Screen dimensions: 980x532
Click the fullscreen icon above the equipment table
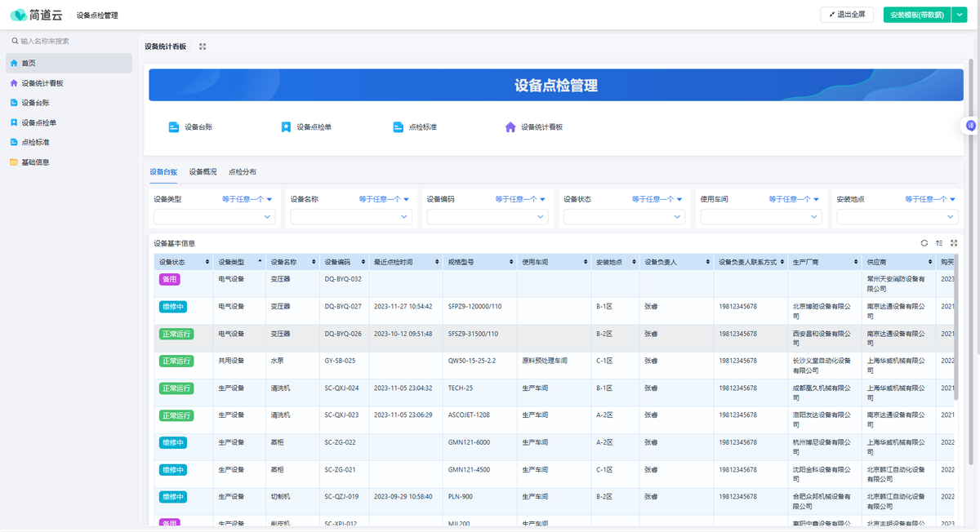[954, 243]
